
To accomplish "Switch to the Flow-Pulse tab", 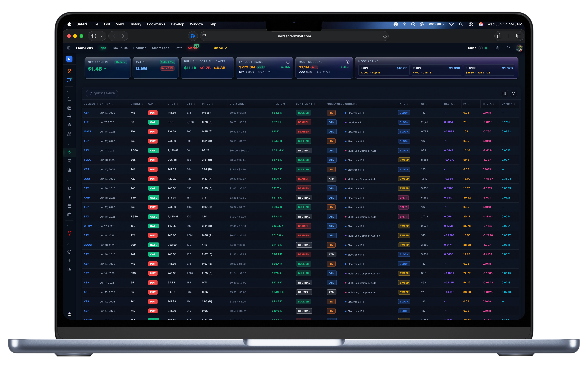I will click(x=120, y=48).
